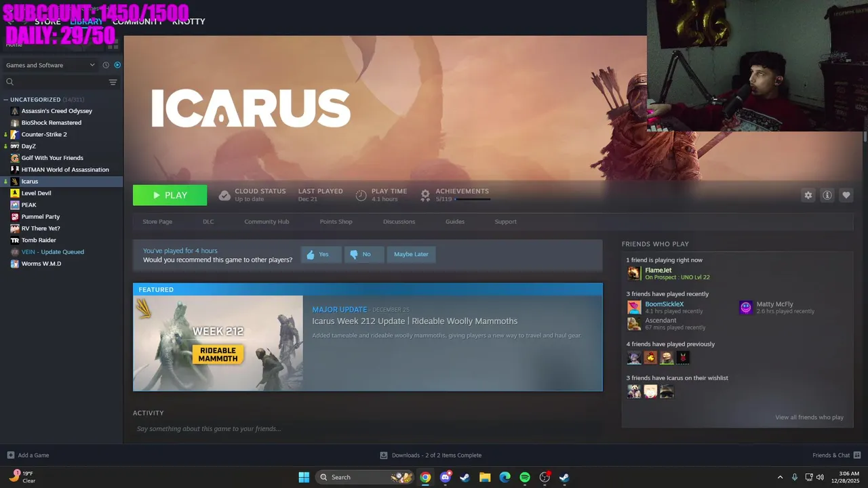This screenshot has height=488, width=868.
Task: Select Assassin's Creed Odyssey in library
Action: [57, 110]
